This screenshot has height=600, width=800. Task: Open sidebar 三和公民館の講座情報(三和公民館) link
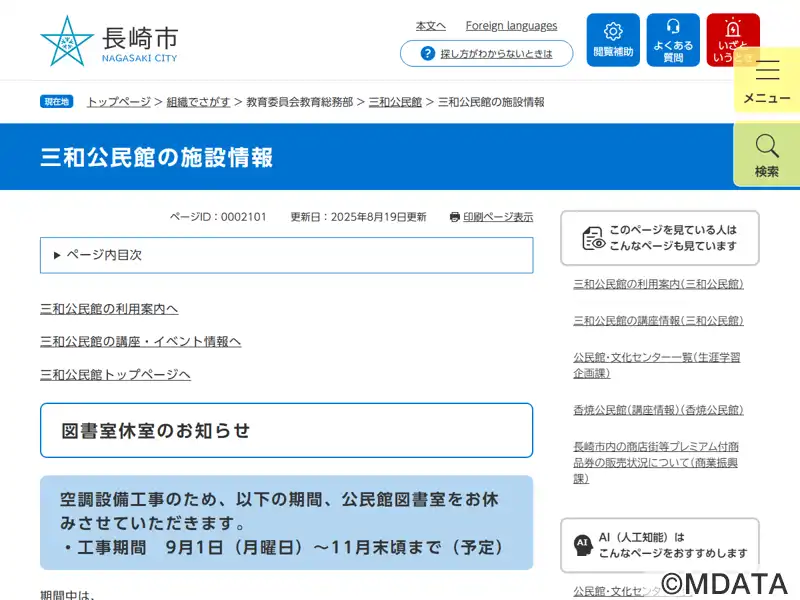coord(658,320)
